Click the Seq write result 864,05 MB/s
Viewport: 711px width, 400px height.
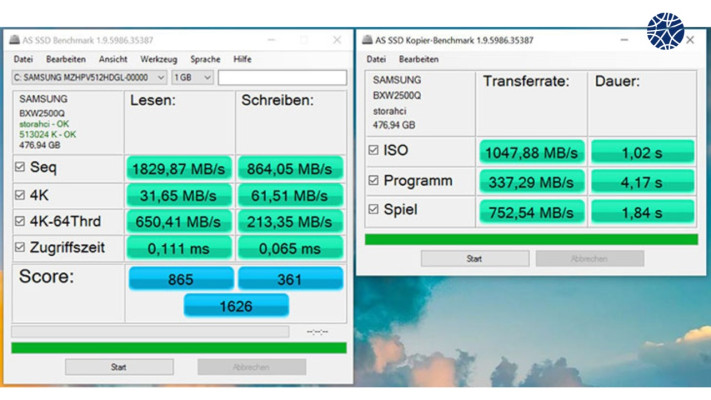[290, 169]
